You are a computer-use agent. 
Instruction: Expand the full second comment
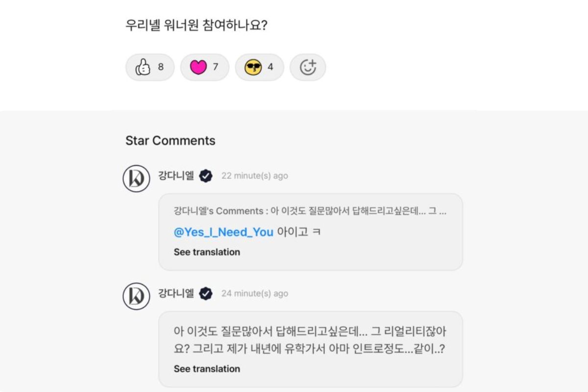(x=314, y=341)
